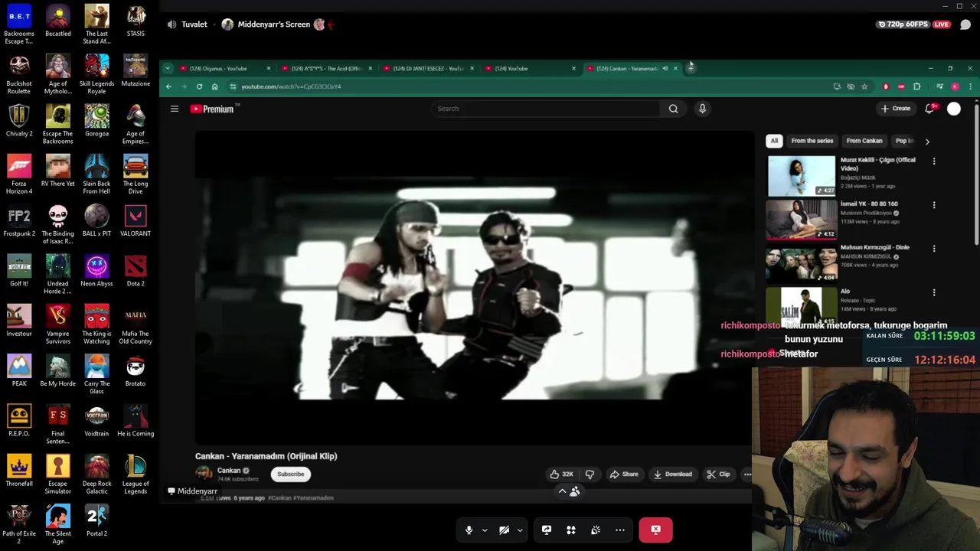Click the YouTube page vertical scrollbar
This screenshot has height=551, width=980.
coord(976,174)
